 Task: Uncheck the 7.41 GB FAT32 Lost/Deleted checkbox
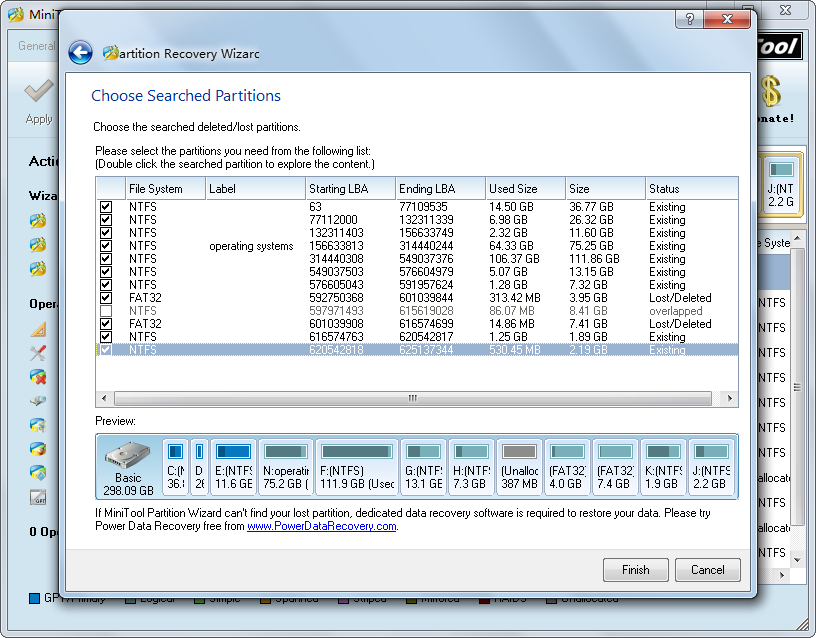tap(106, 324)
